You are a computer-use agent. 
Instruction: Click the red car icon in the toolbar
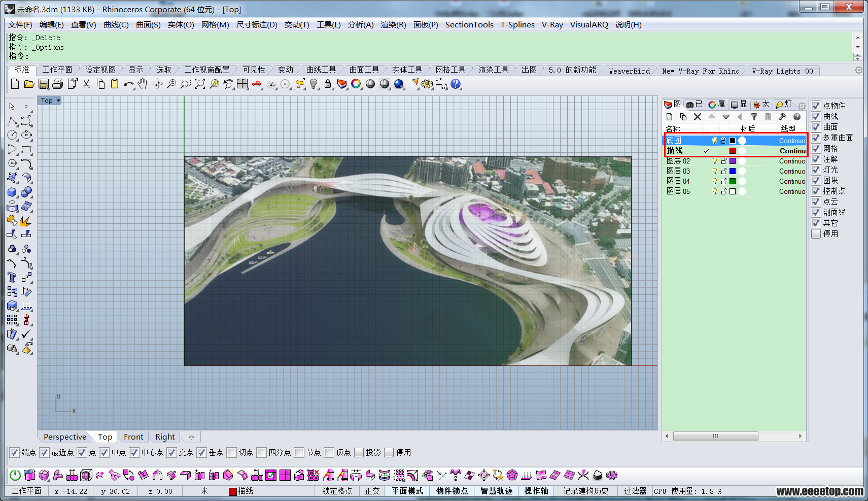coord(257,84)
